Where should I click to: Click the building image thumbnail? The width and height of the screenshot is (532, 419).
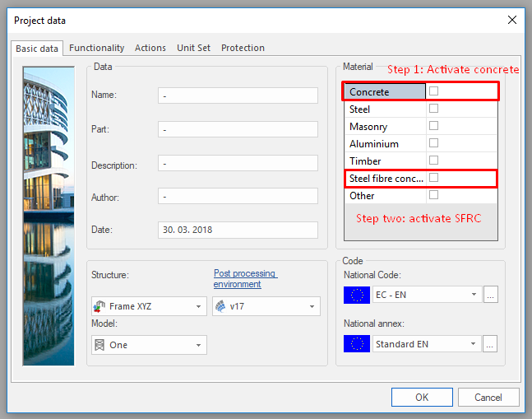point(49,215)
